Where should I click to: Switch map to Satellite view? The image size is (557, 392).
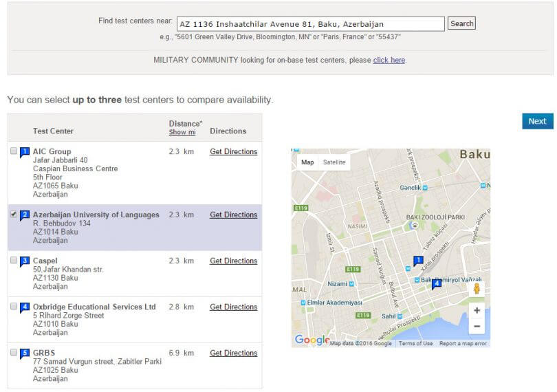tap(334, 162)
